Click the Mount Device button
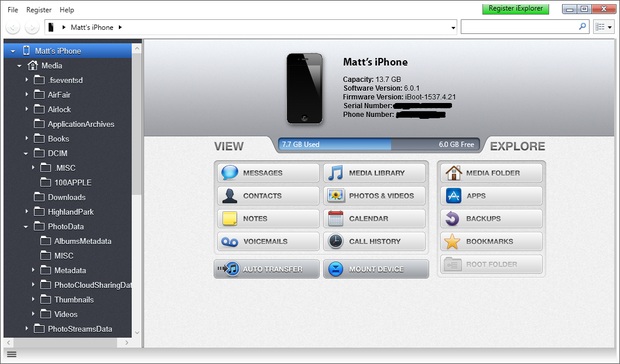The width and height of the screenshot is (620, 364). (x=376, y=269)
